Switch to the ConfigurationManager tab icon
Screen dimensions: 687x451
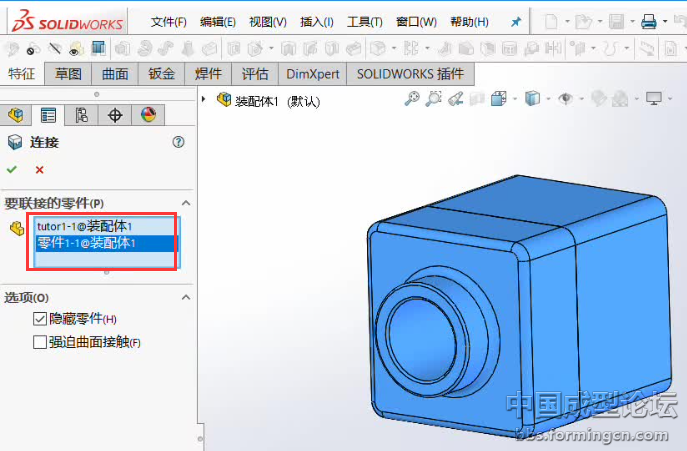82,115
